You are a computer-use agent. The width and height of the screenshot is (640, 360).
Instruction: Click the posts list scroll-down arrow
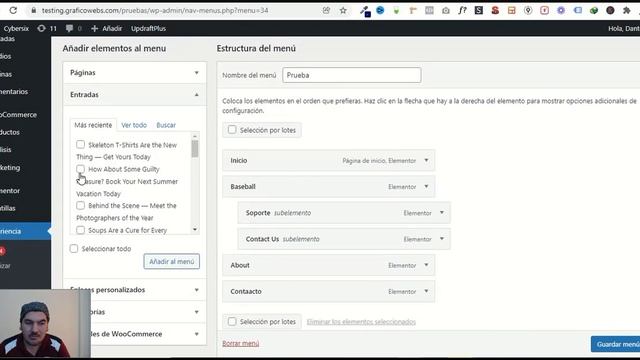(x=195, y=229)
